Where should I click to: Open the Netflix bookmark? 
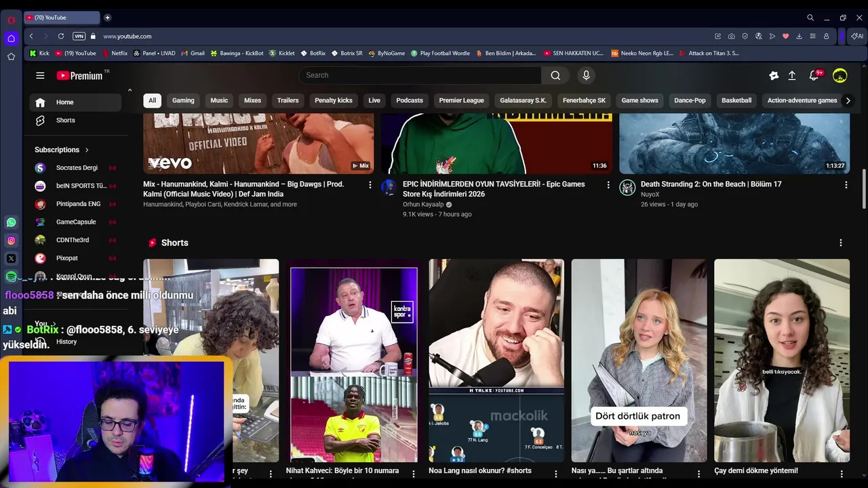click(114, 53)
